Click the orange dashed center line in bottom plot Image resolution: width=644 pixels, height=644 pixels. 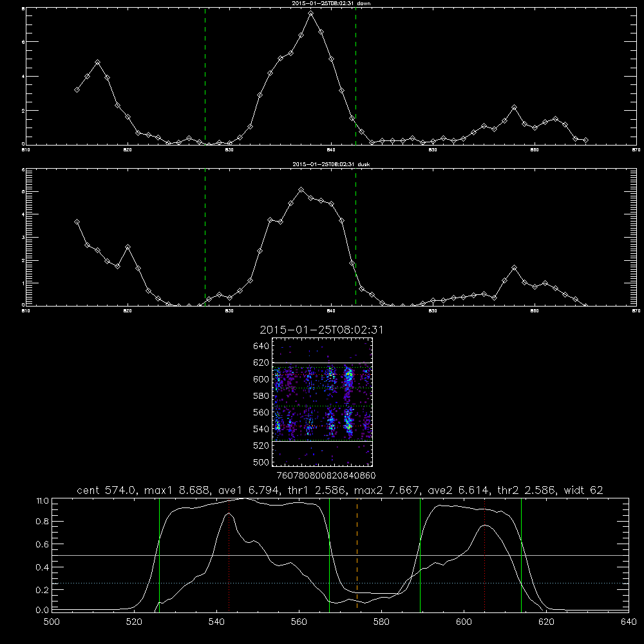[x=357, y=555]
